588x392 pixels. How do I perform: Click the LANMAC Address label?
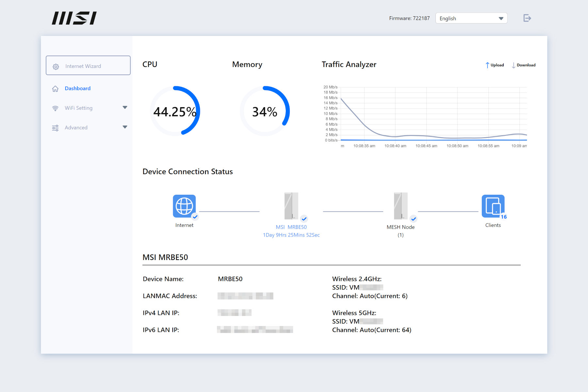(170, 296)
